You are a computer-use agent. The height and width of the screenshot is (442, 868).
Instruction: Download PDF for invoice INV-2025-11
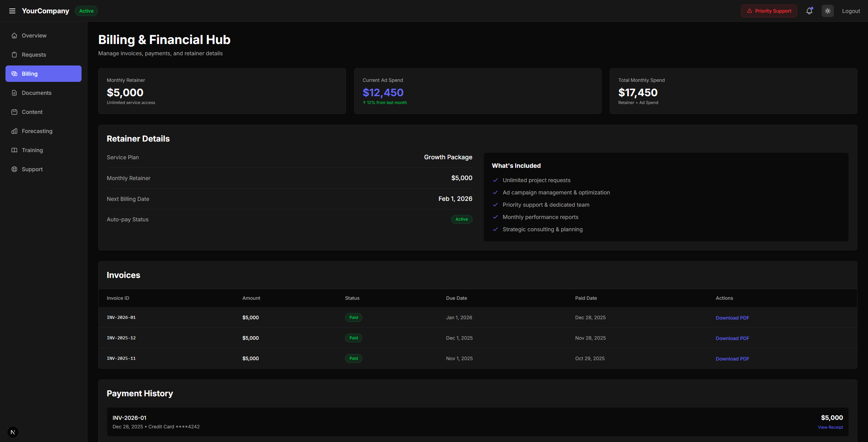[732, 358]
